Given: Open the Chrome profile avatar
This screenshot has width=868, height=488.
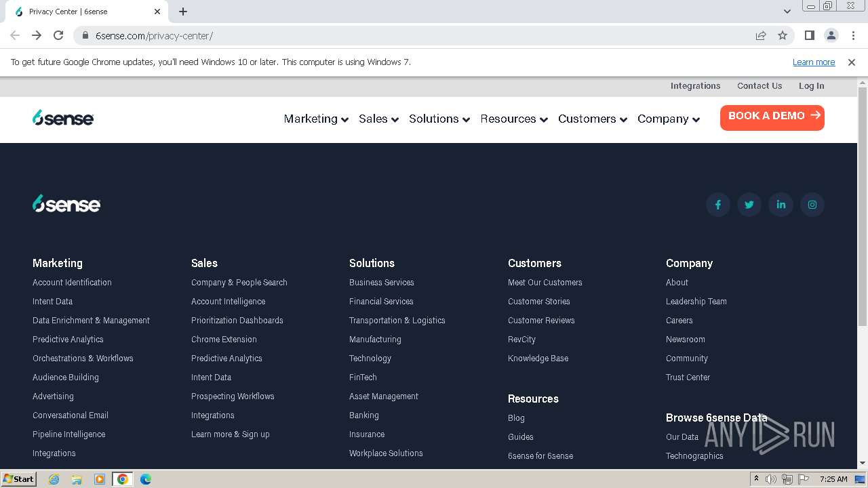Looking at the screenshot, I should (831, 35).
